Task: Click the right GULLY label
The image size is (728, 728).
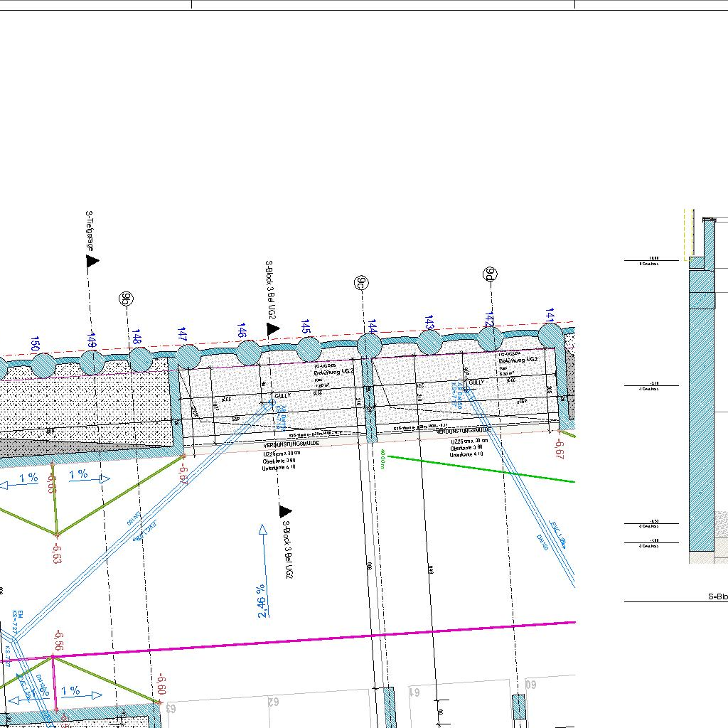Action: (x=476, y=382)
